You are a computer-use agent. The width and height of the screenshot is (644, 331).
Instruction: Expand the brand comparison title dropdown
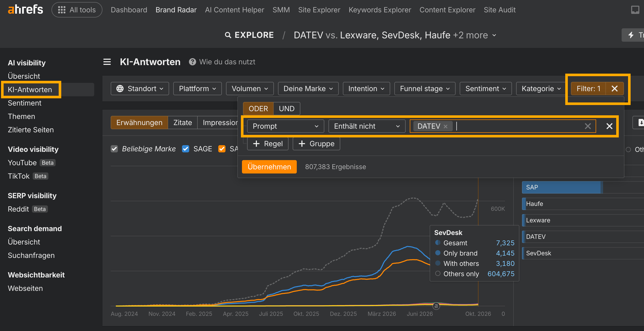494,35
